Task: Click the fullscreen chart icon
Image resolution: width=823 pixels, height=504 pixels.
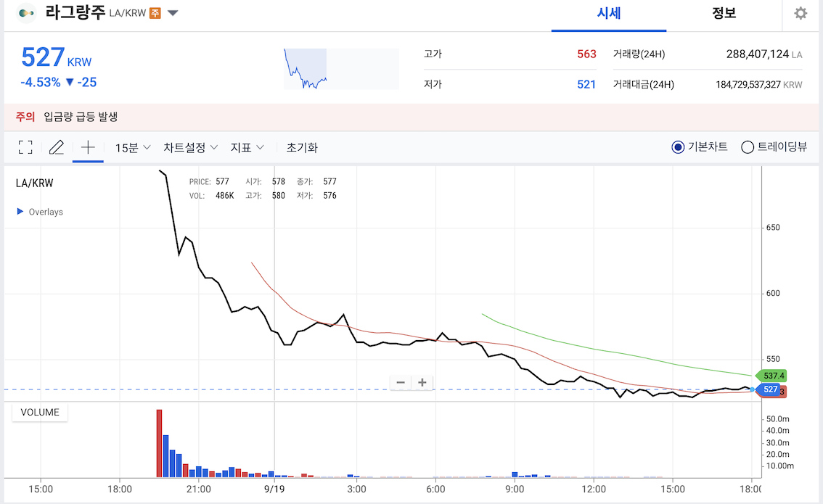Action: (25, 147)
